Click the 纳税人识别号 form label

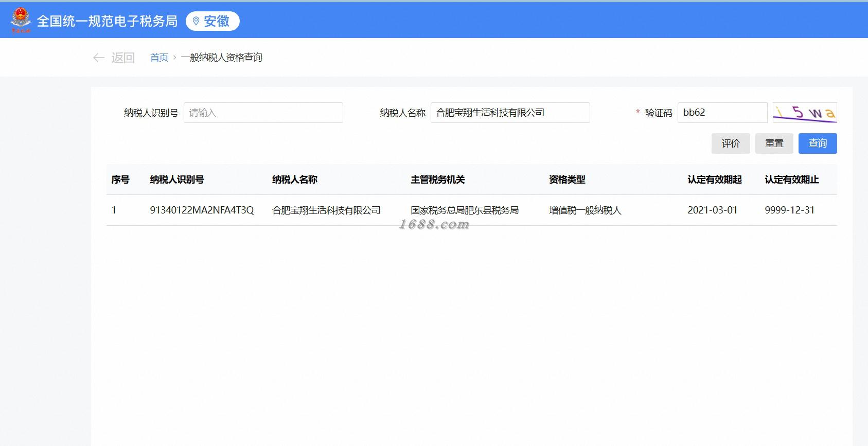click(x=151, y=113)
